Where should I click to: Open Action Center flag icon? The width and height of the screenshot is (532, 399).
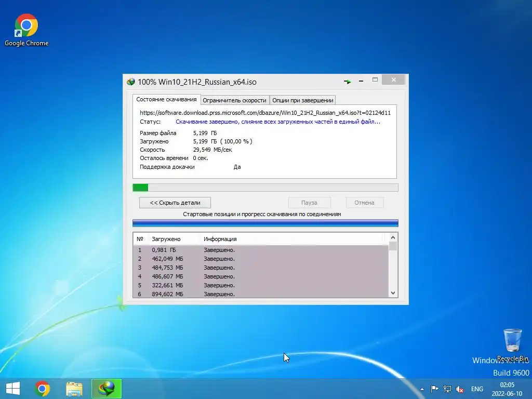point(434,389)
